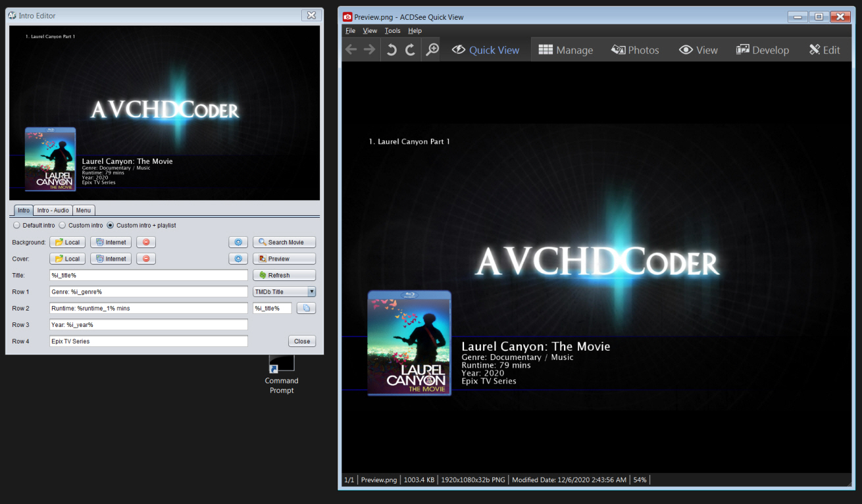Open the Help menu in ACDSee
The height and width of the screenshot is (504, 862).
click(415, 31)
